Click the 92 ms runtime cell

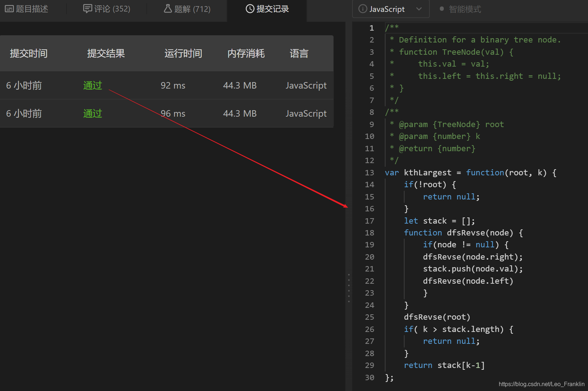pyautogui.click(x=173, y=85)
